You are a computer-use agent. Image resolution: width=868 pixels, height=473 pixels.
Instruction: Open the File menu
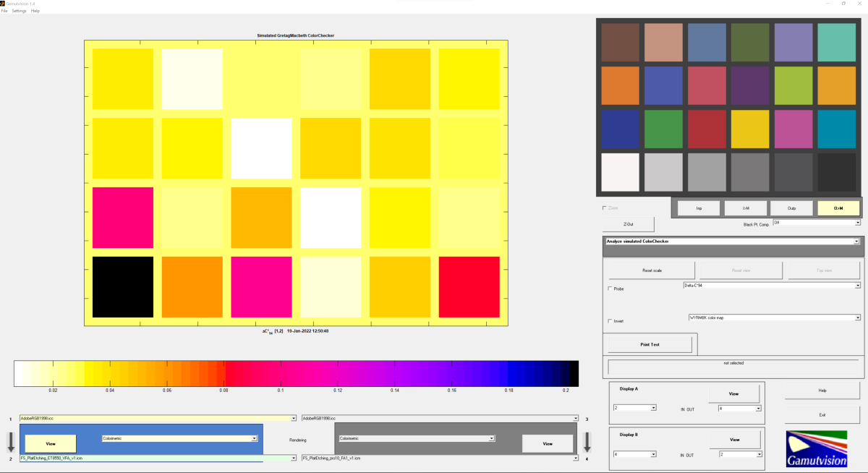click(4, 11)
